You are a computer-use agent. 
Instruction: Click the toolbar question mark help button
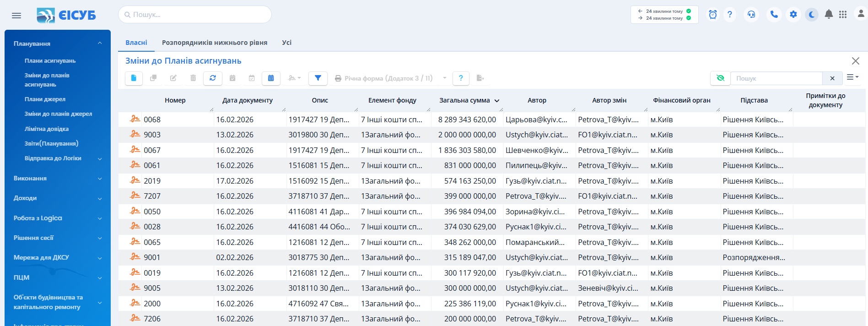[461, 78]
